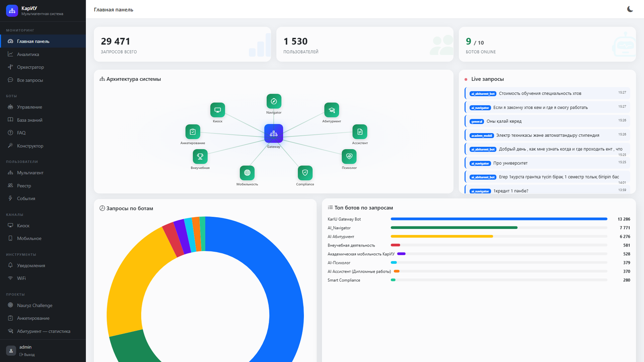Click the Аналитика chart icon in sidebar
644x362 pixels.
(10, 54)
